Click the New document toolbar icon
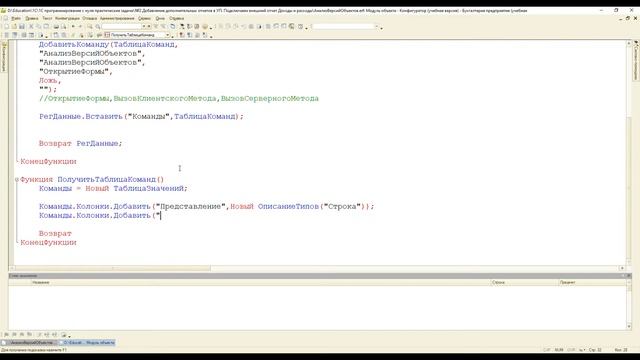Image resolution: width=640 pixels, height=360 pixels. [x=7, y=27]
